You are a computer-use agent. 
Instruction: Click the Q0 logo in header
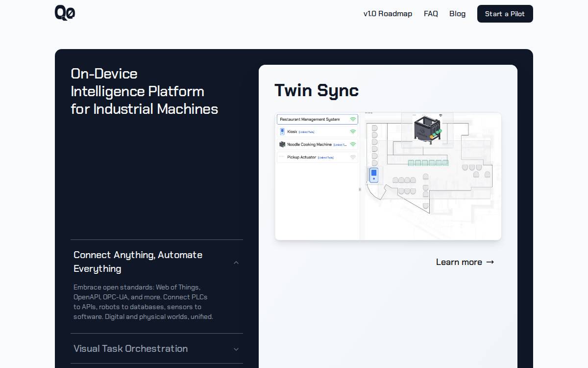coord(65,13)
